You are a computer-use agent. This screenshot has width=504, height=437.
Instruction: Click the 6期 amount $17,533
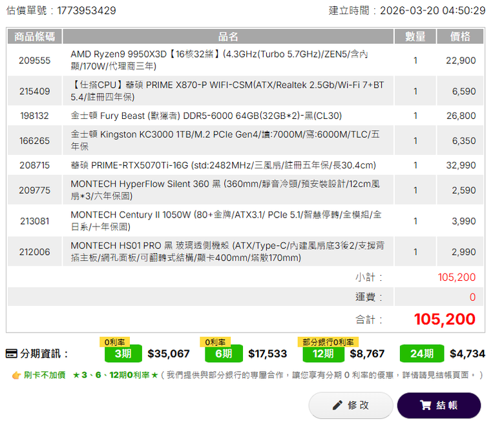[268, 354]
